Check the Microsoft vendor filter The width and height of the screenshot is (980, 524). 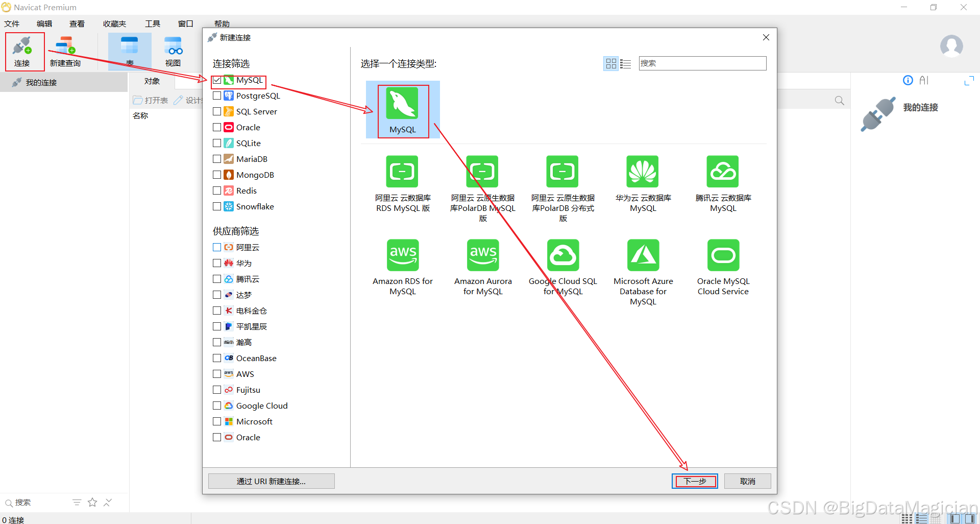(x=217, y=421)
